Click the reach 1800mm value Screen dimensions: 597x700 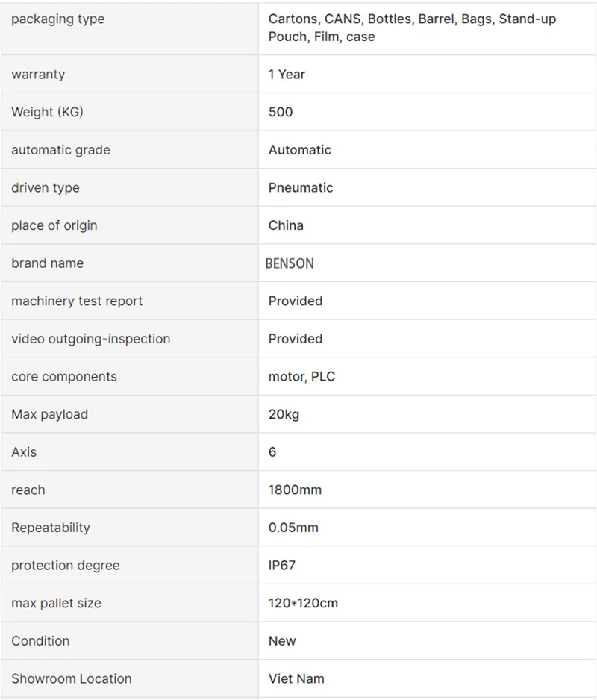pyautogui.click(x=295, y=490)
